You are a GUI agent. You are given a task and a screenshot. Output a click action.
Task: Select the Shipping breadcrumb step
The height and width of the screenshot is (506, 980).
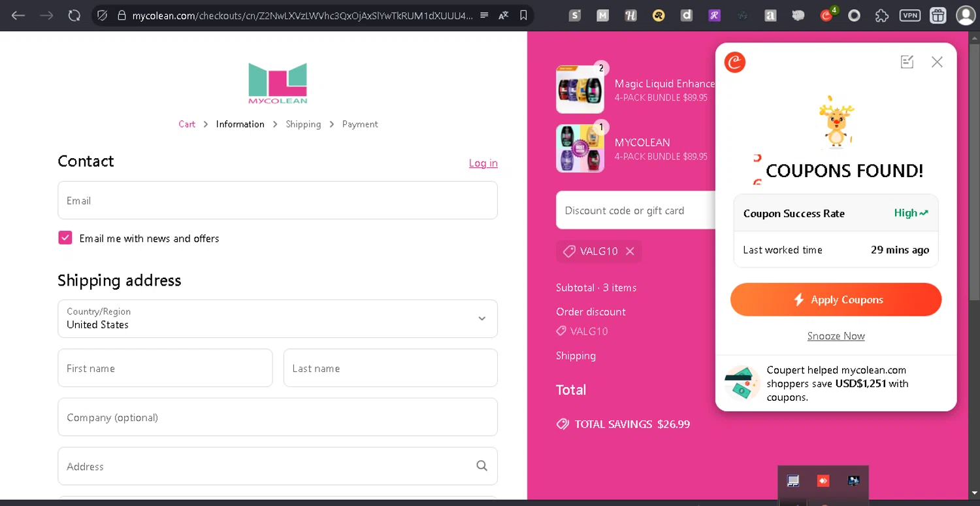pyautogui.click(x=303, y=124)
